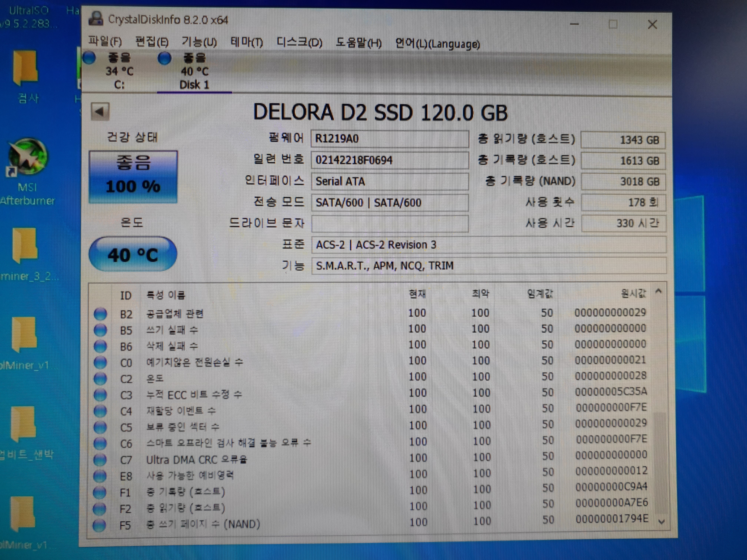Close the CrystalDiskInfo window
747x560 pixels.
coord(653,24)
